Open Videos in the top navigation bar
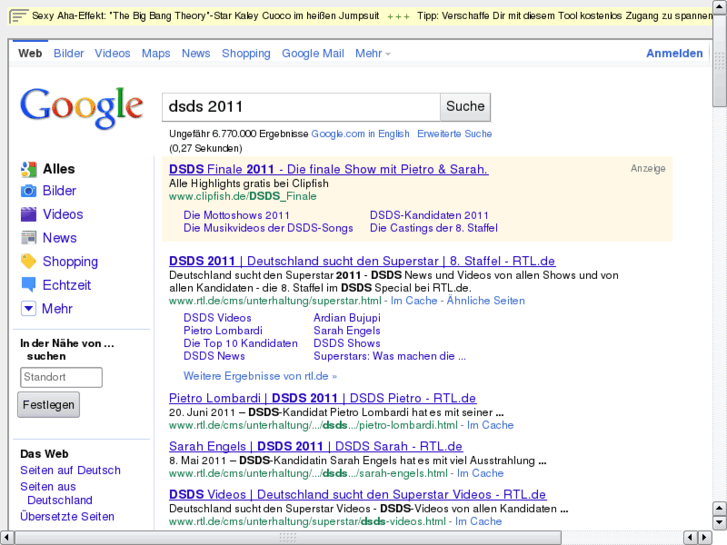The image size is (727, 545). click(x=113, y=53)
